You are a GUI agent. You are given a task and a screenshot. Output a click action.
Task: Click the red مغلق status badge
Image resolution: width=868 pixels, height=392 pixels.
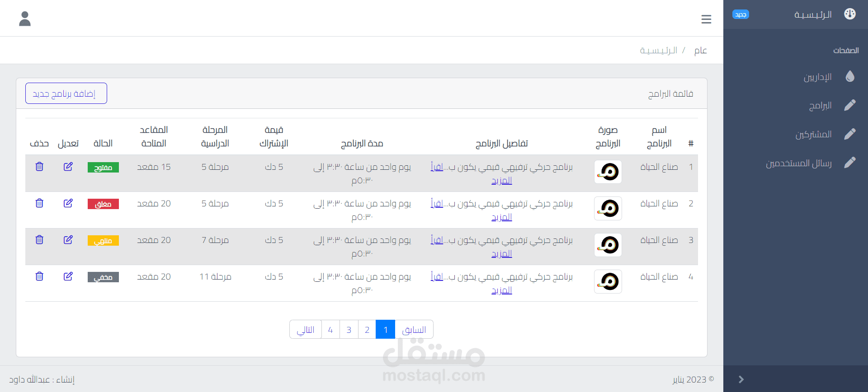[x=103, y=204]
